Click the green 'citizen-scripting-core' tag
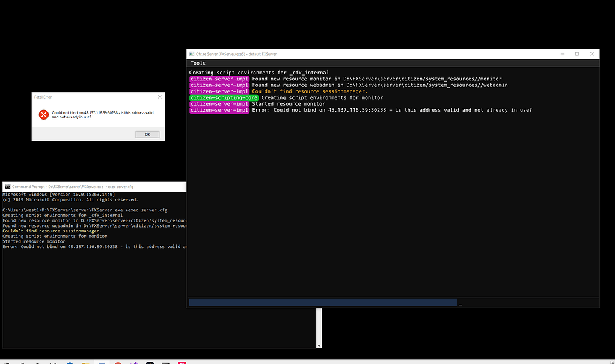Viewport: 615px width, 364px height. point(224,97)
